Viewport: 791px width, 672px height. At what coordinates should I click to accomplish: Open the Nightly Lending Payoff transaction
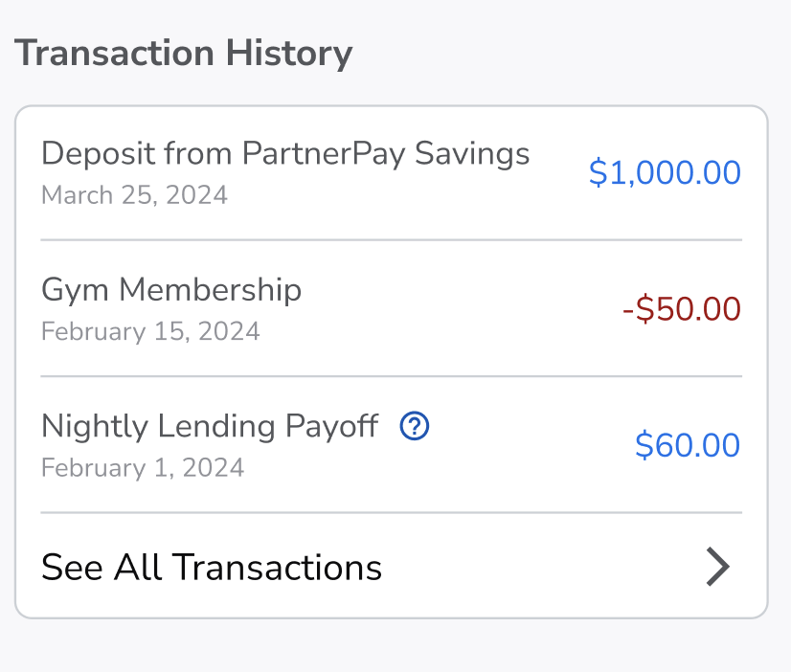click(x=210, y=426)
